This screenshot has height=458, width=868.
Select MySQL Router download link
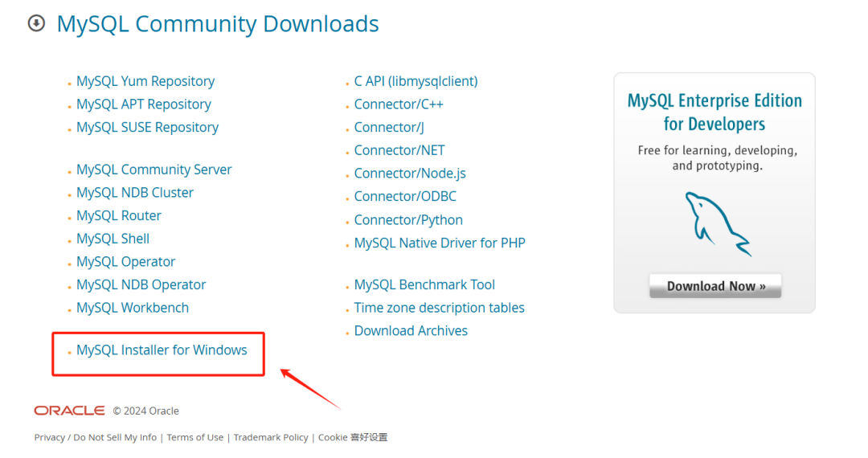point(118,215)
